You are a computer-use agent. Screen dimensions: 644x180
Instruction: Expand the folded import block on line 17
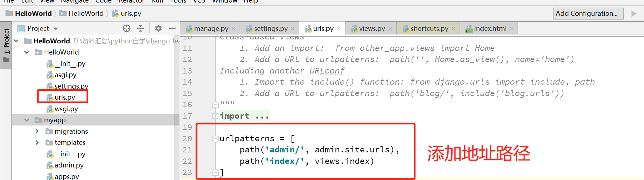215,116
